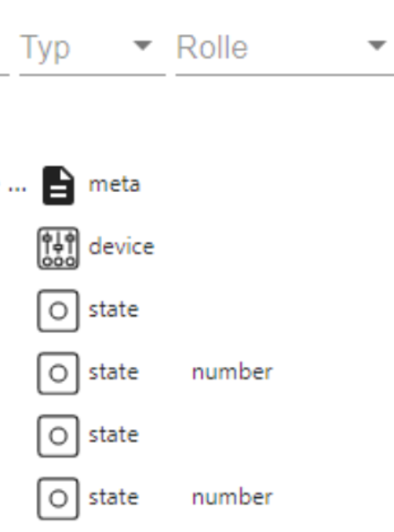Image resolution: width=394 pixels, height=532 pixels.
Task: Click the meta type label
Action: (x=115, y=184)
